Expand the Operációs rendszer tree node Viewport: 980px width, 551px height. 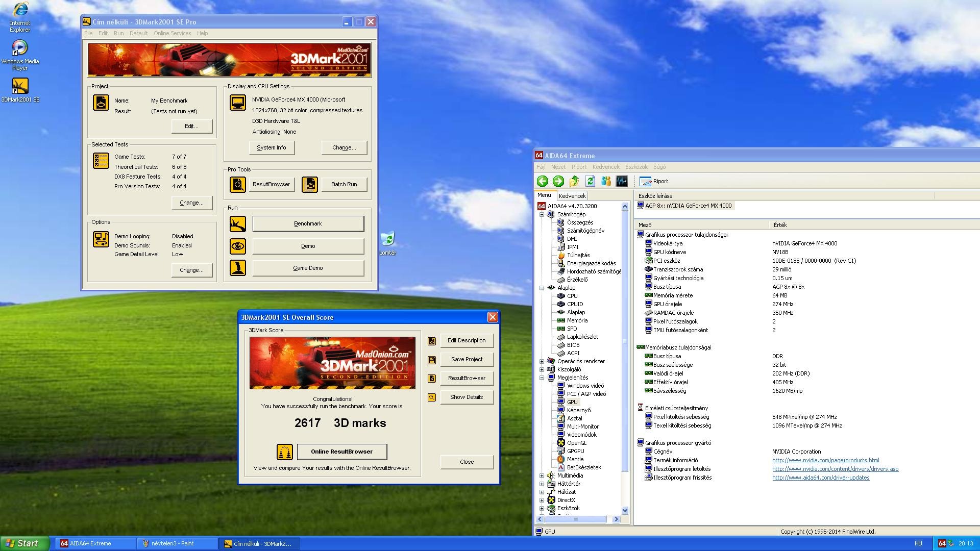[542, 362]
